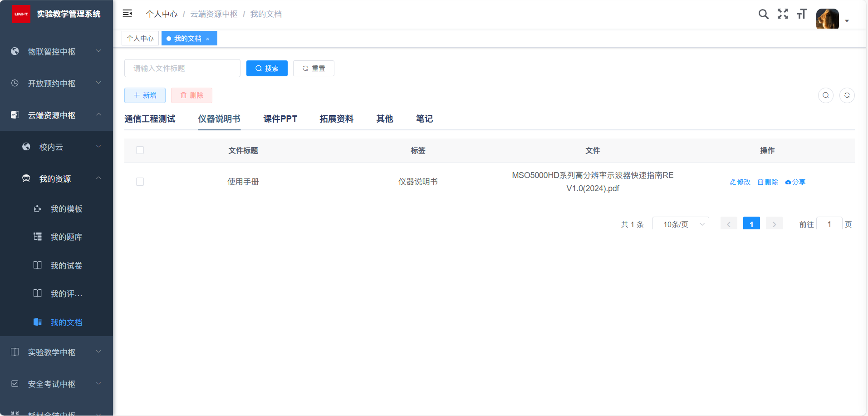Toggle fullscreen mode icon

(782, 14)
